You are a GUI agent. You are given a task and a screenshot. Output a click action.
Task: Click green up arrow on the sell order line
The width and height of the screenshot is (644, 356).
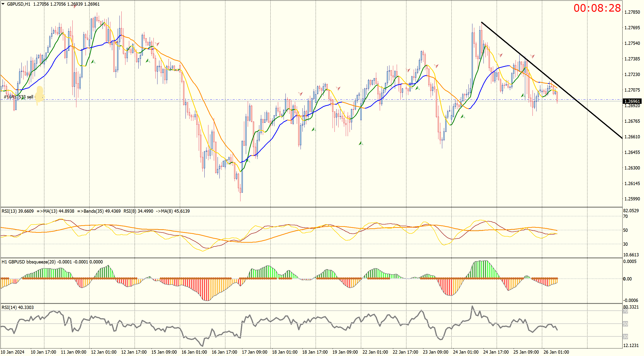pos(23,98)
